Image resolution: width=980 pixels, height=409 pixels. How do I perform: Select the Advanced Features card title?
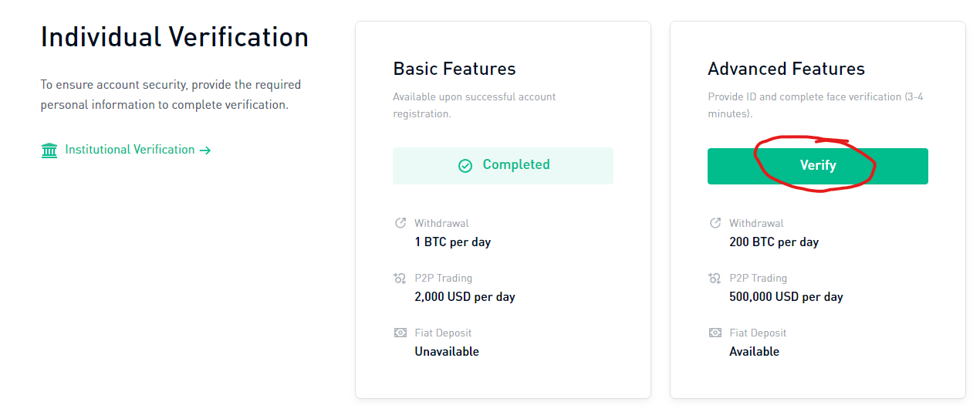tap(786, 69)
